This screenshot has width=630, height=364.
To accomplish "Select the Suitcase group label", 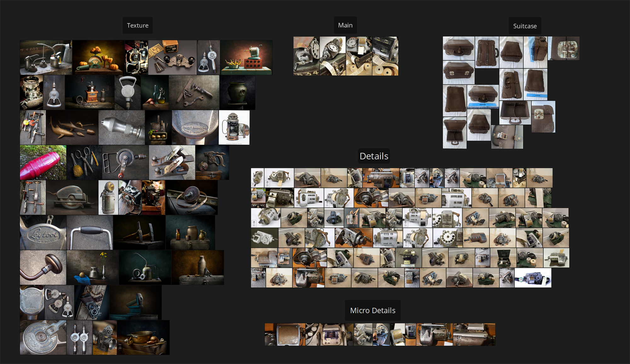I will pyautogui.click(x=525, y=26).
